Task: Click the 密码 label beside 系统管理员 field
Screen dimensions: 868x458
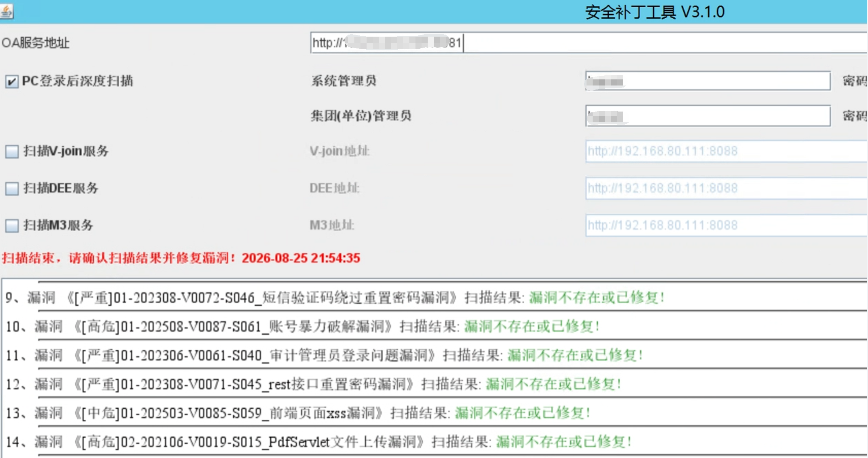Action: point(855,81)
